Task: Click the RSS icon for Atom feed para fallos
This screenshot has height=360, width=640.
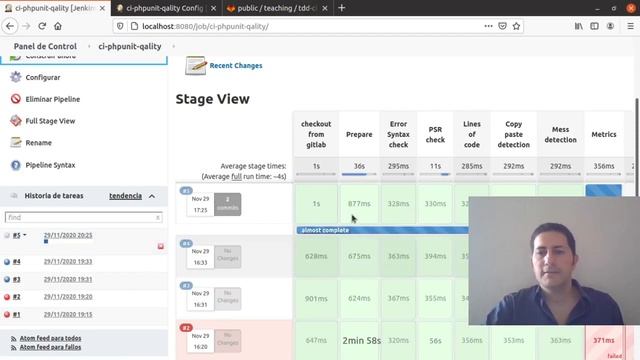Action: tap(13, 347)
